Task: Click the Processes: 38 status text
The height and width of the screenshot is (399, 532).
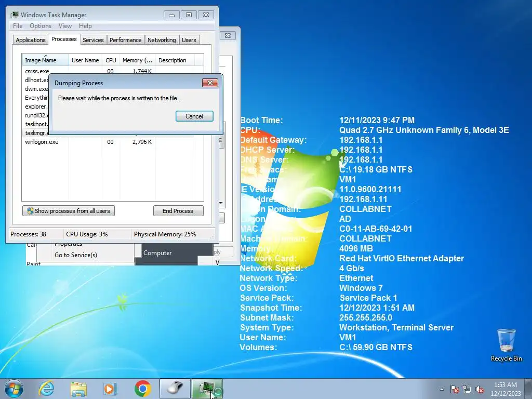Action: [x=28, y=234]
